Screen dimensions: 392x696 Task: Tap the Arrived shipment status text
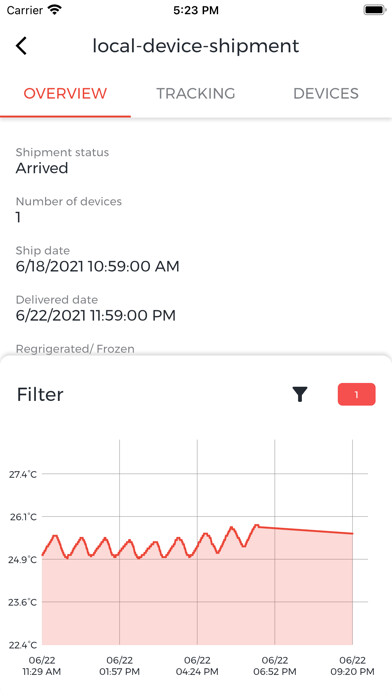pyautogui.click(x=42, y=168)
